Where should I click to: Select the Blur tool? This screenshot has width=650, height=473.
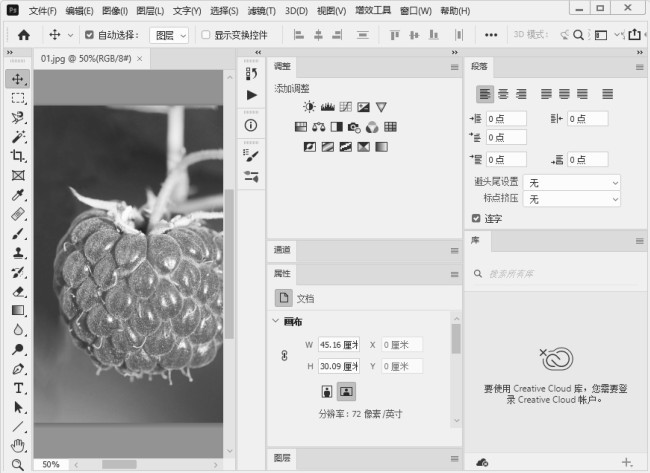[17, 330]
